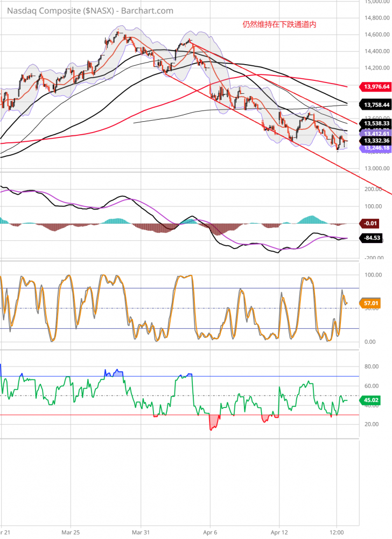Click the 13,538.33 moving average label
This screenshot has height=539, width=392.
click(x=376, y=123)
